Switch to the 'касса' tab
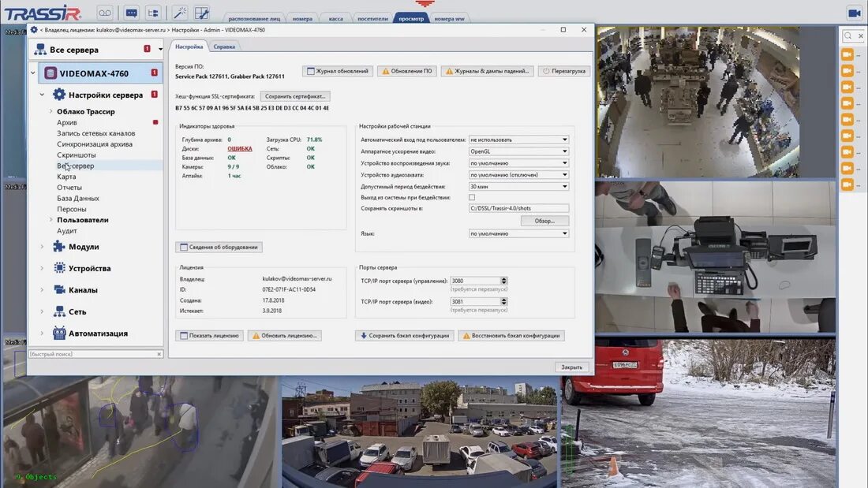Image resolution: width=868 pixels, height=488 pixels. pyautogui.click(x=335, y=19)
